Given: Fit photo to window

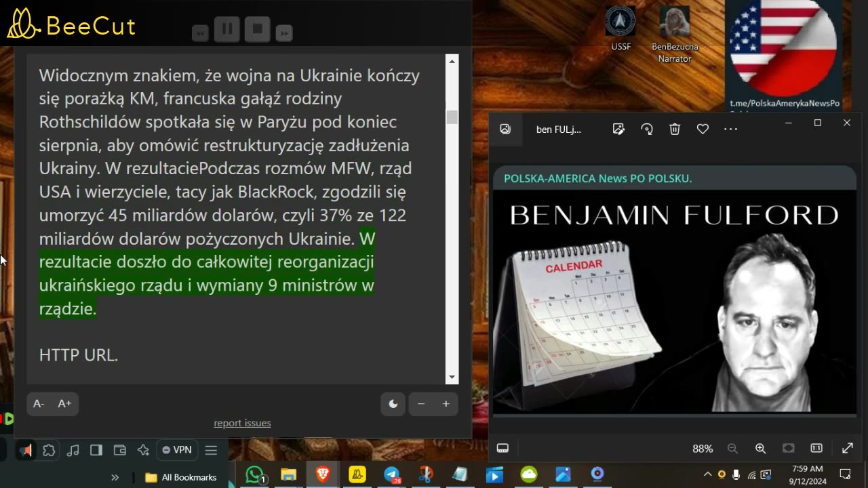Looking at the screenshot, I should point(789,448).
